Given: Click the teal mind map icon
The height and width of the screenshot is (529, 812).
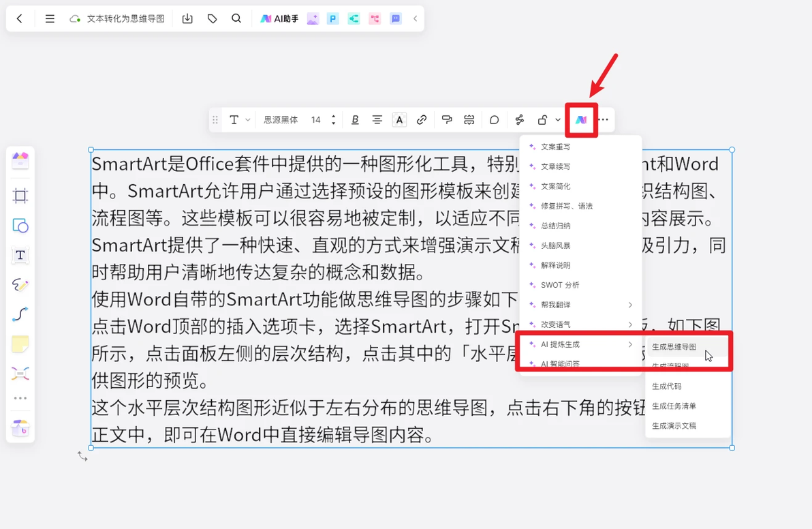Looking at the screenshot, I should [354, 18].
